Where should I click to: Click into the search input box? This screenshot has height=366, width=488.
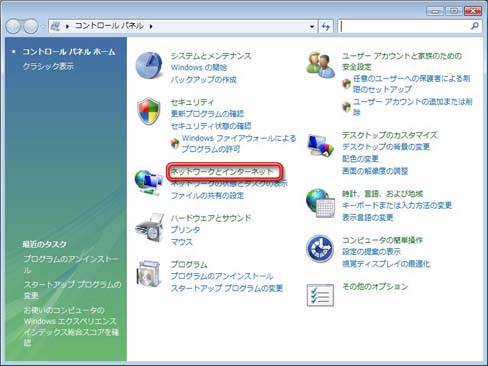click(405, 26)
